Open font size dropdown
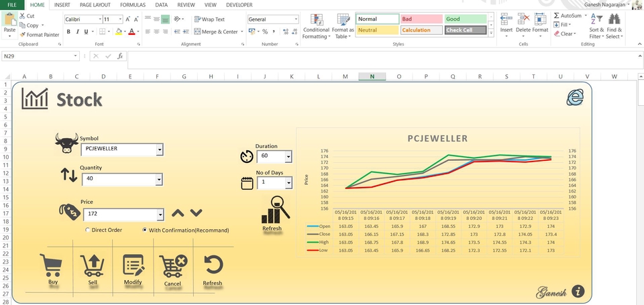Image resolution: width=644 pixels, height=305 pixels. [120, 19]
